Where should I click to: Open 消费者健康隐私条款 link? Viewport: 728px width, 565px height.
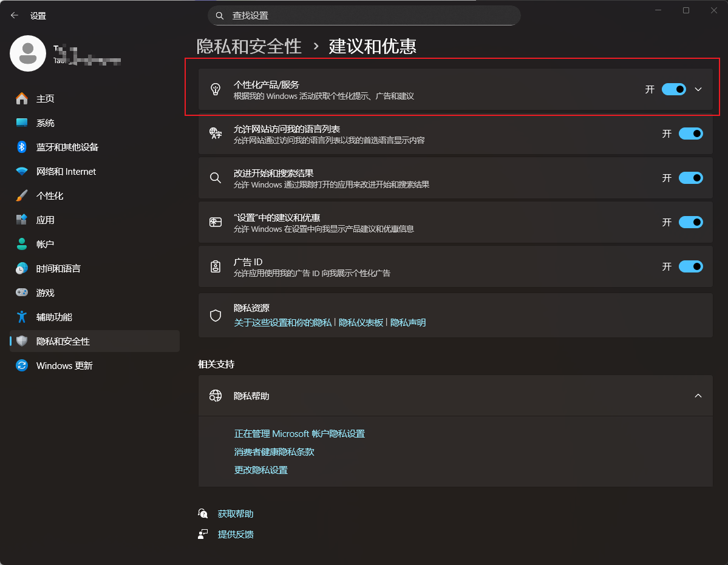274,452
